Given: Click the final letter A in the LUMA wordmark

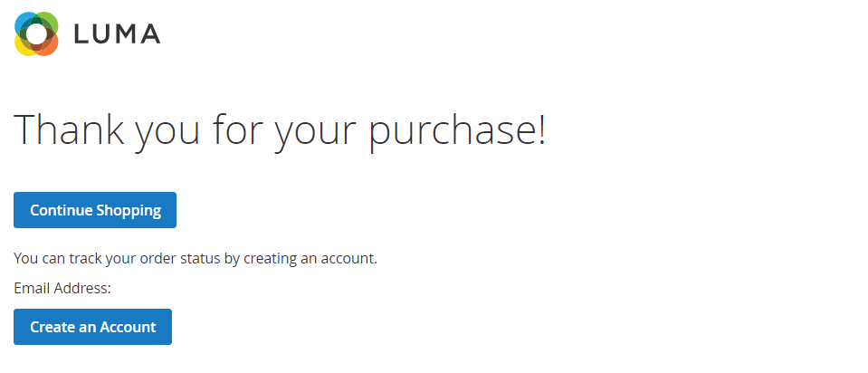Looking at the screenshot, I should [x=149, y=34].
